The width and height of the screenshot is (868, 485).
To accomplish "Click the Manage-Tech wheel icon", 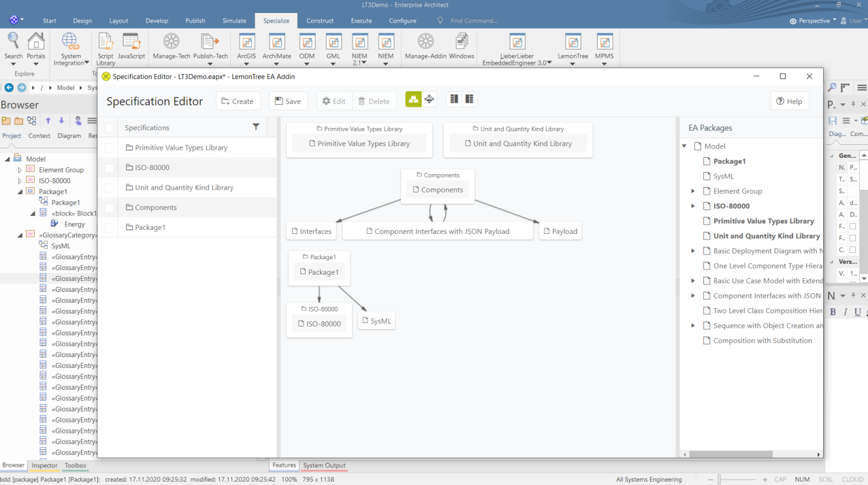I will [171, 42].
